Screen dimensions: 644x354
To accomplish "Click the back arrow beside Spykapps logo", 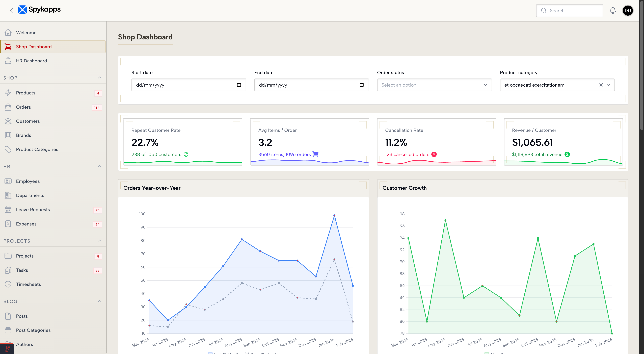I will coord(11,11).
